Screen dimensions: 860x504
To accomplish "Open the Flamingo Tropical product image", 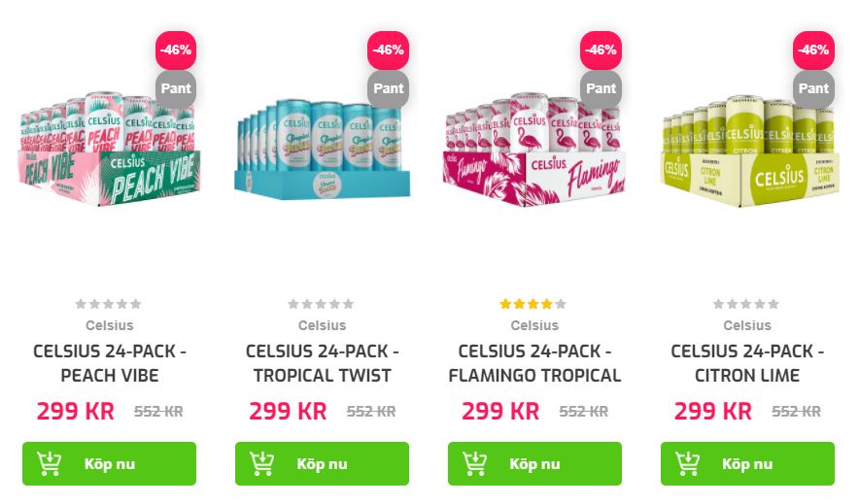I will pyautogui.click(x=534, y=149).
